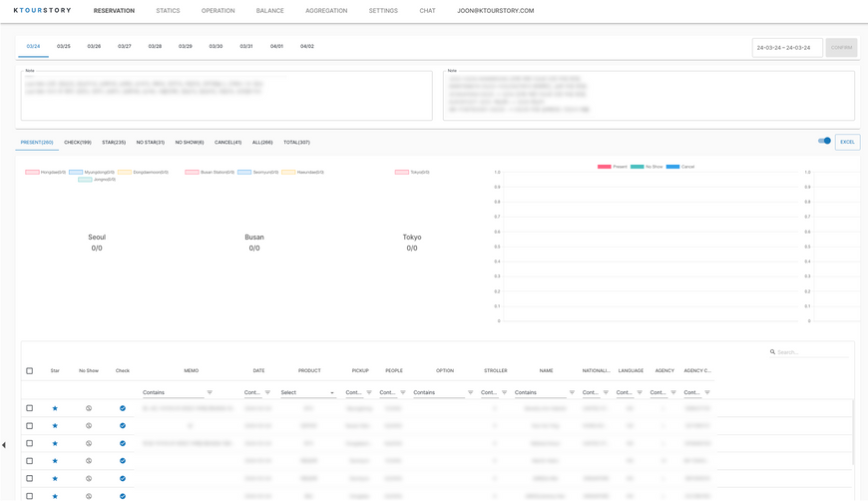Open the DATE column filter menu

click(x=267, y=392)
